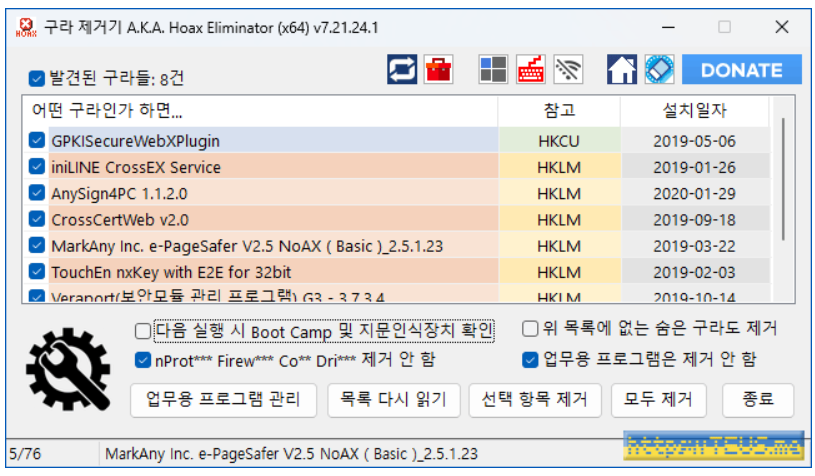Click the crossed-out Wi-Fi icon
Viewport: 815px width, 476px height.
click(568, 69)
